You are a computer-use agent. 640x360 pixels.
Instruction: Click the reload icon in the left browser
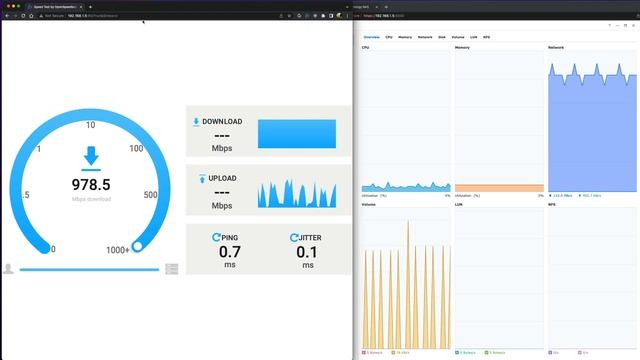tap(23, 16)
